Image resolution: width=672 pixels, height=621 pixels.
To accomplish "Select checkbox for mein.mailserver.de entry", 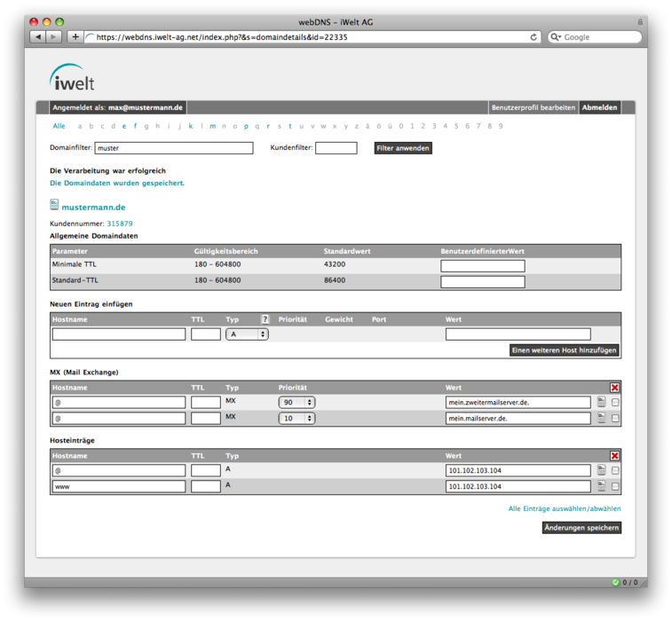I will (615, 418).
